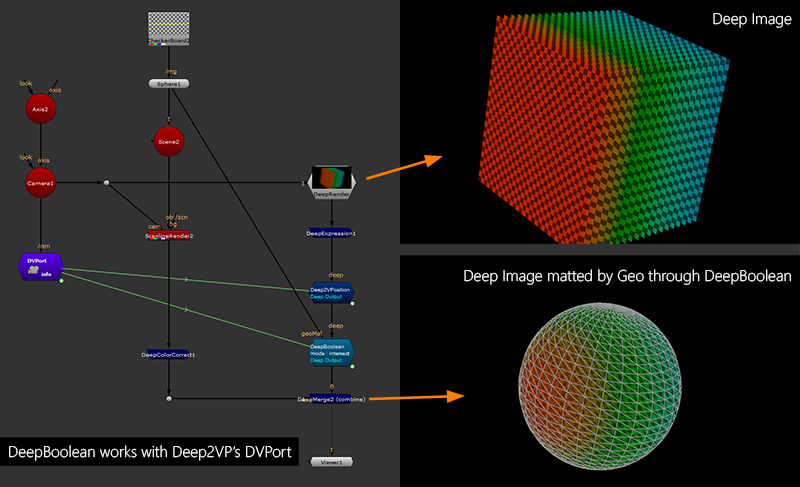800x487 pixels.
Task: Click the wireframe sphere preview image
Action: 599,378
